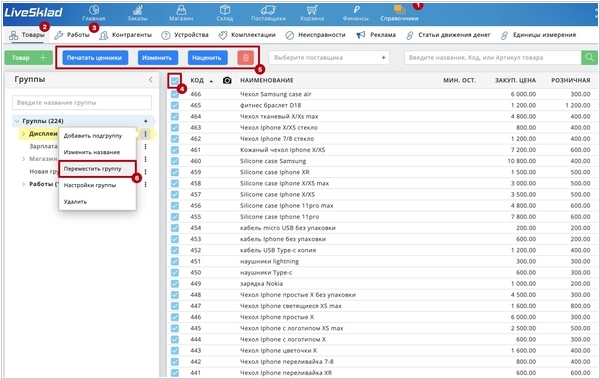The height and width of the screenshot is (379, 600).
Task: Uncheck row 451 наушники lightning
Action: [x=175, y=261]
